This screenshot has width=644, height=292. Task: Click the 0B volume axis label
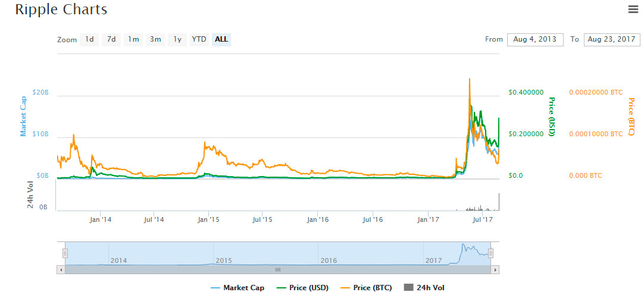point(43,208)
